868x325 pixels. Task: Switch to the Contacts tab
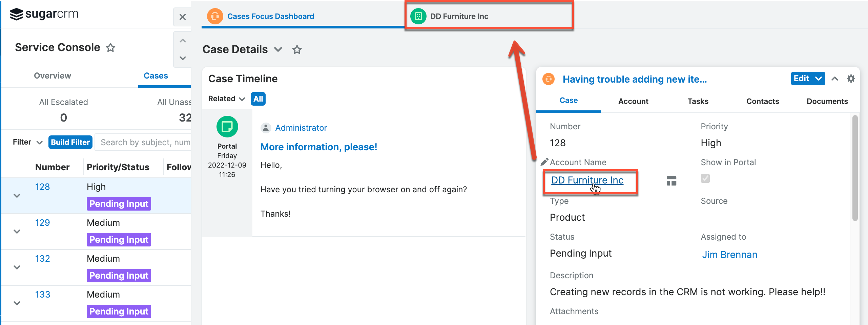pyautogui.click(x=762, y=101)
